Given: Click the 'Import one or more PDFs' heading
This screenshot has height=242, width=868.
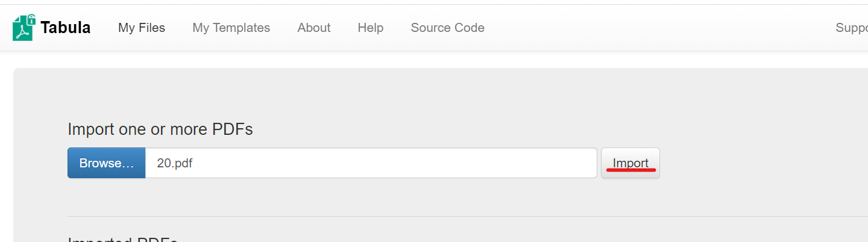Looking at the screenshot, I should [160, 129].
